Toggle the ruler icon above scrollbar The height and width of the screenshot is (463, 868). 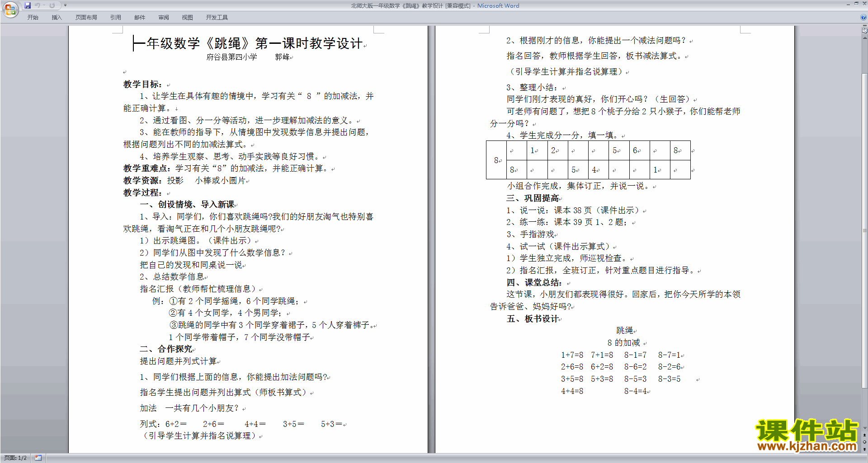pos(865,31)
